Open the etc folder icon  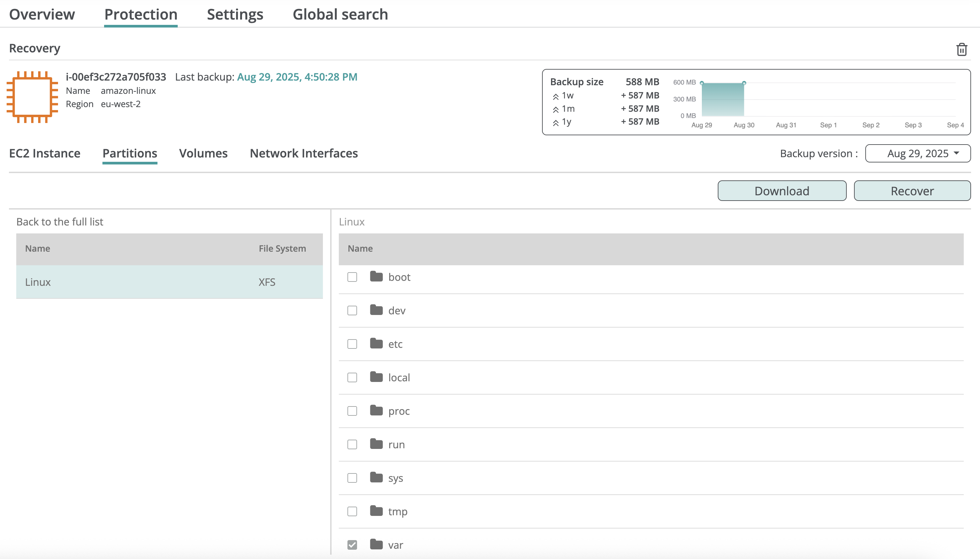[x=376, y=343]
